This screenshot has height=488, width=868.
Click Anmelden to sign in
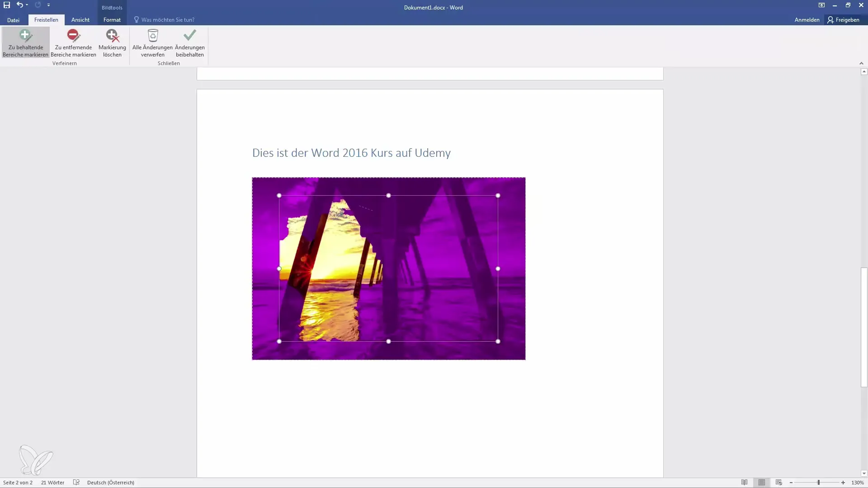point(807,20)
